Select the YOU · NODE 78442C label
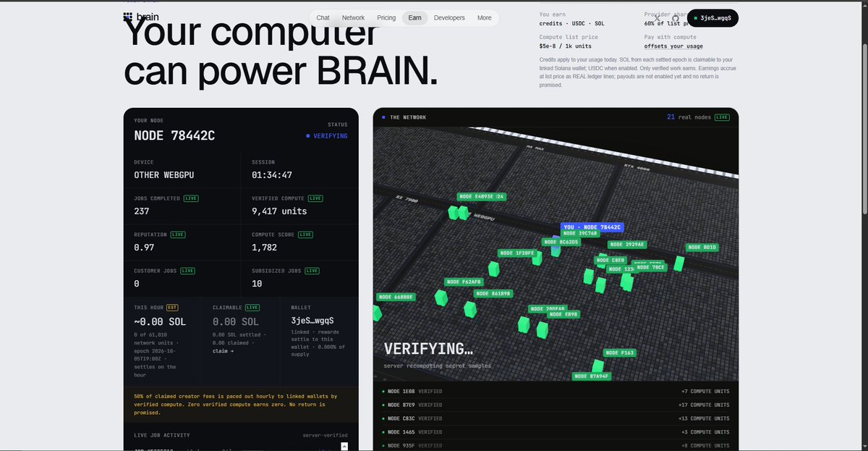This screenshot has width=868, height=451. (x=592, y=227)
